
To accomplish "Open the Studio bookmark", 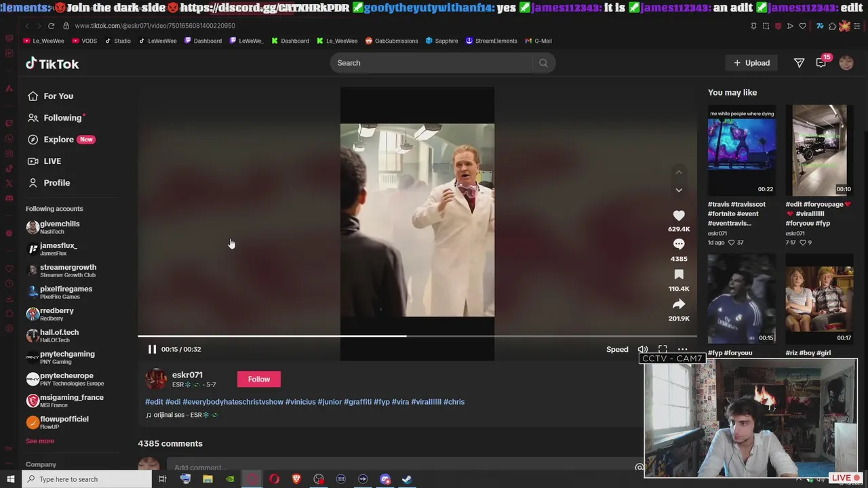I will [117, 41].
